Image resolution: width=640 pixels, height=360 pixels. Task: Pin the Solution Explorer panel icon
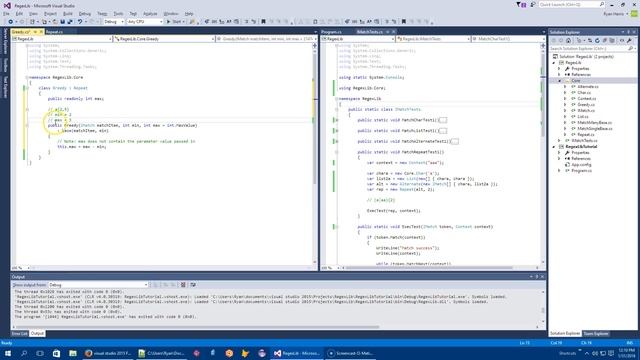pos(628,32)
